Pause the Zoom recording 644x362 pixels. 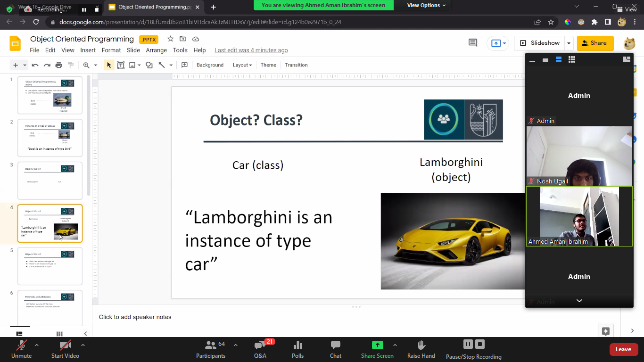[468, 344]
